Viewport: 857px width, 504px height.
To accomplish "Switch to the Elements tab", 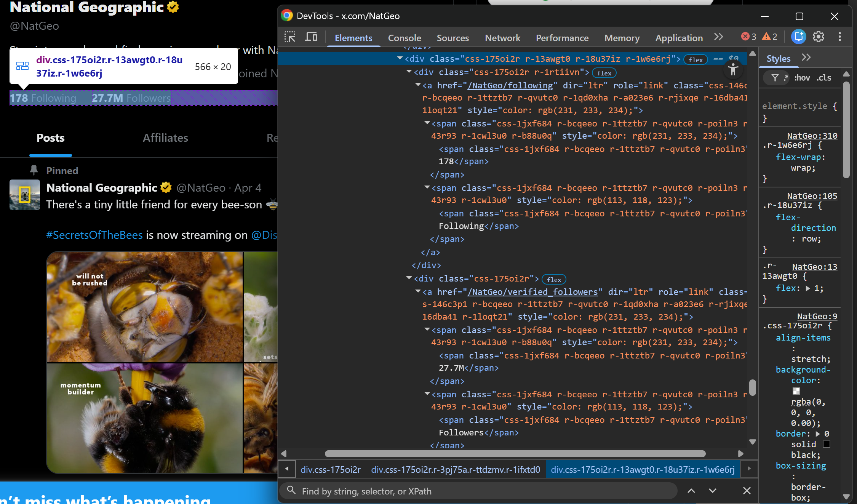I will pos(353,38).
